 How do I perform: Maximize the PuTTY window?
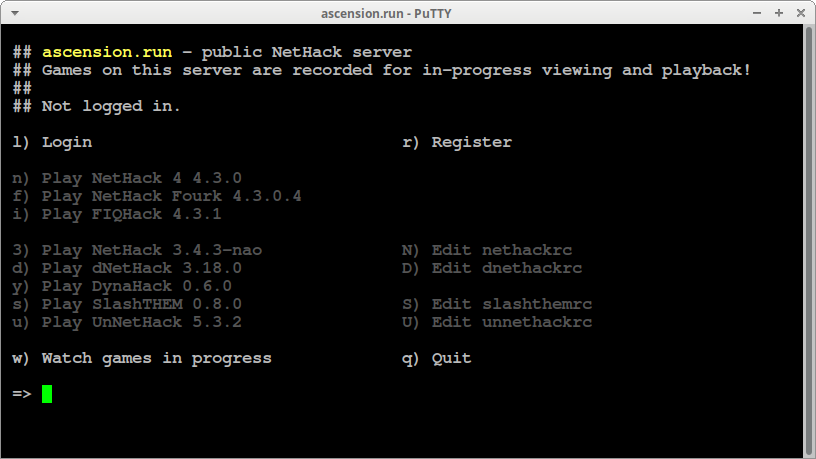click(778, 12)
